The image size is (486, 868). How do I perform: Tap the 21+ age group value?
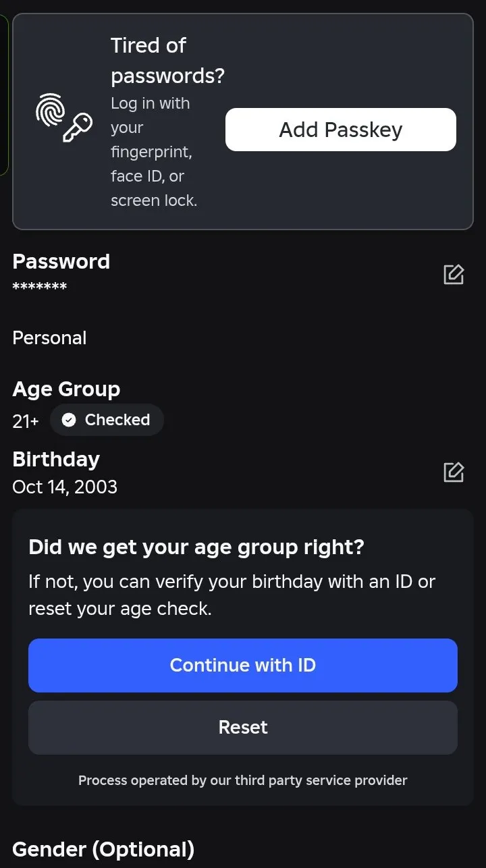tap(26, 421)
